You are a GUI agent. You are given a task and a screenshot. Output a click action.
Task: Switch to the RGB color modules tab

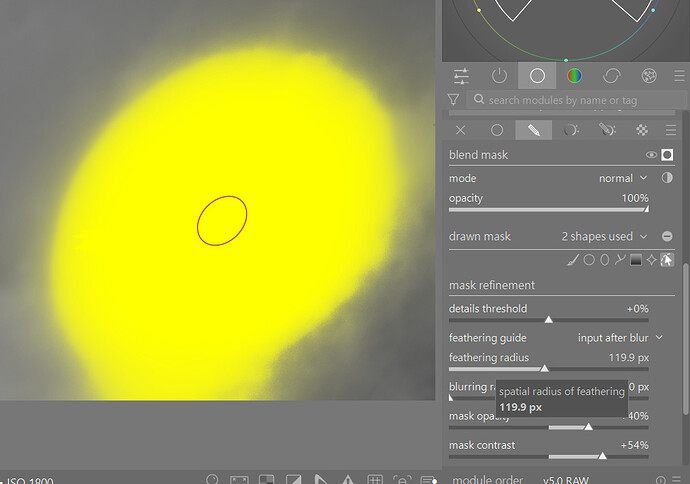pyautogui.click(x=574, y=76)
